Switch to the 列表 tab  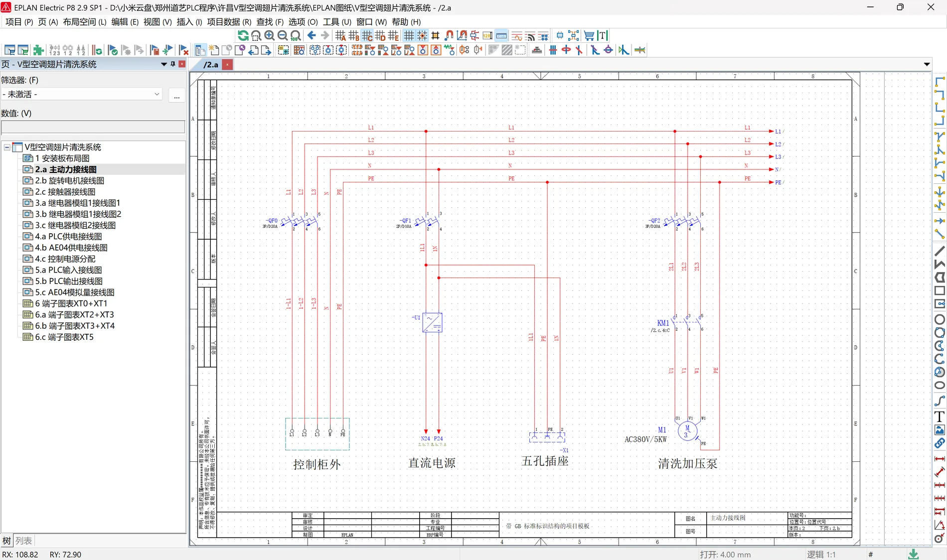[23, 541]
